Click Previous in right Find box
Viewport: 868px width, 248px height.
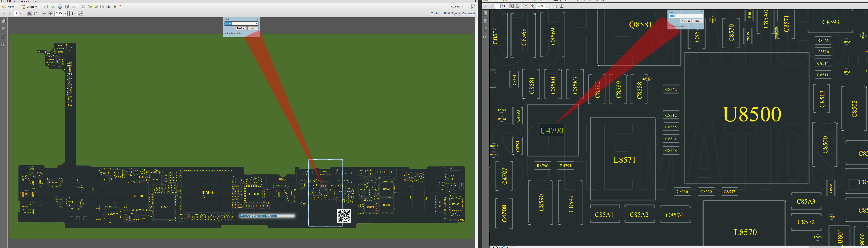pos(685,21)
